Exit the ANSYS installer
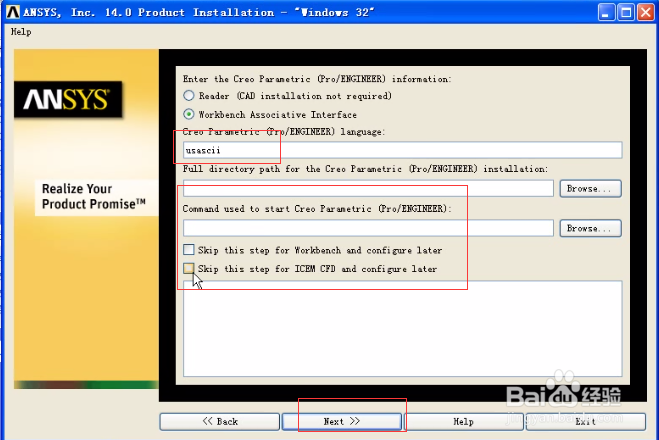 coord(585,422)
